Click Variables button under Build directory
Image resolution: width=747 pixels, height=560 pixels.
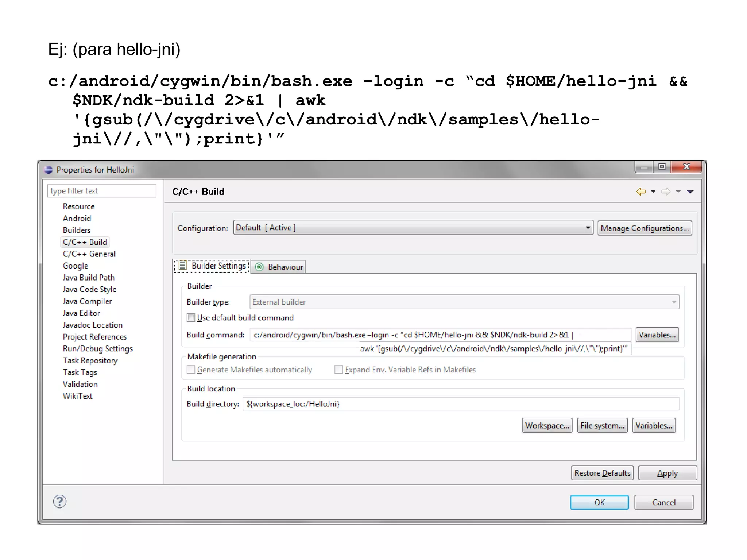point(654,426)
